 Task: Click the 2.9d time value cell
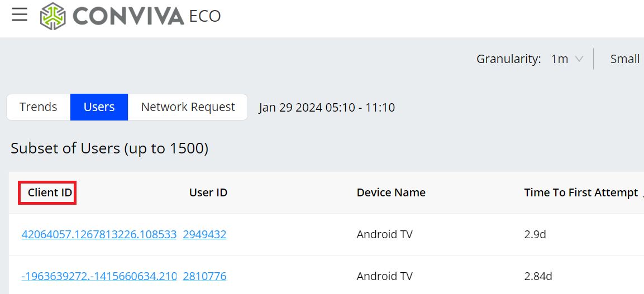tap(535, 235)
